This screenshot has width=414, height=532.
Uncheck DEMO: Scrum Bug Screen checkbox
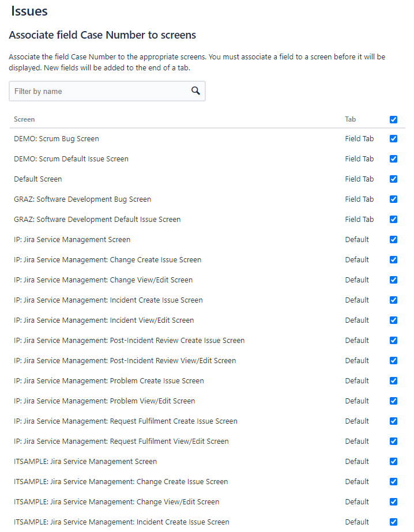pos(393,139)
